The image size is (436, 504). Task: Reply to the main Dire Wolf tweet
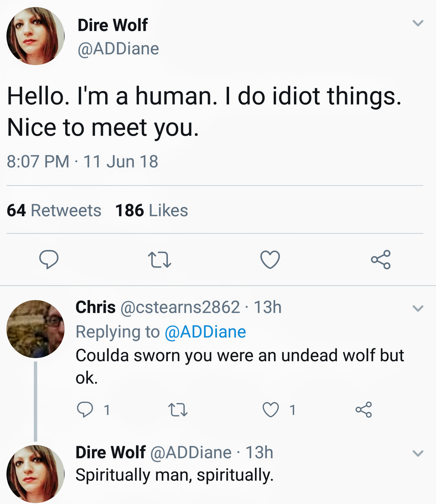pos(49,260)
